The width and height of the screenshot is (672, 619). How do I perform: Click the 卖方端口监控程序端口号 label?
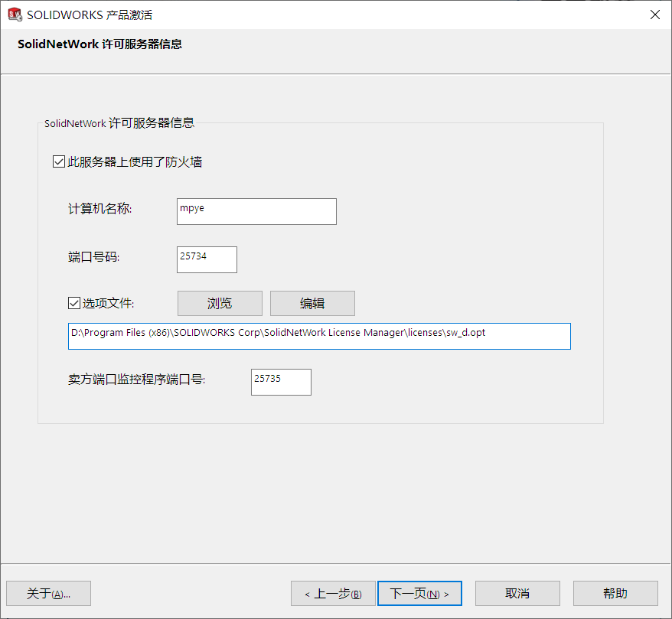[137, 380]
